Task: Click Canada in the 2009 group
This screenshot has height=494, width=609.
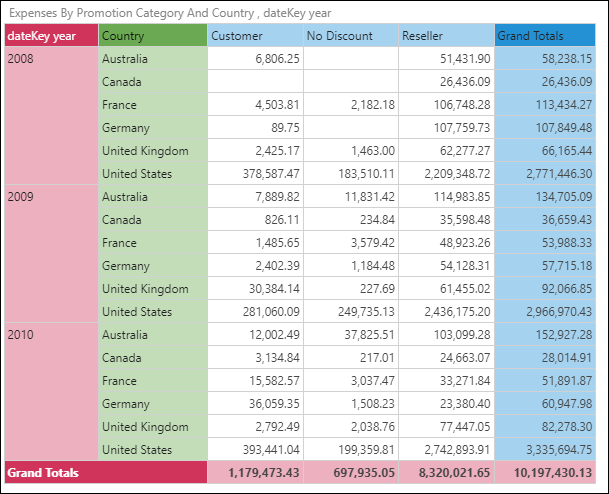Action: point(122,220)
